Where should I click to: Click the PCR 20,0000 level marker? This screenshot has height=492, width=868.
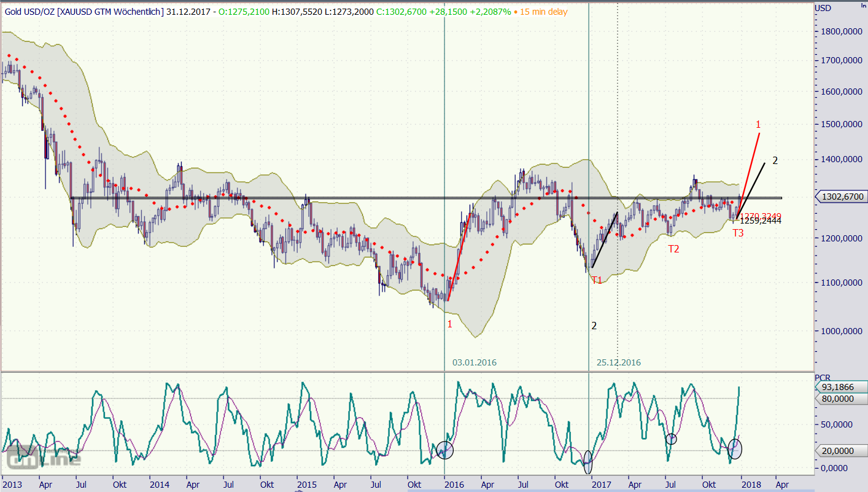tap(838, 450)
